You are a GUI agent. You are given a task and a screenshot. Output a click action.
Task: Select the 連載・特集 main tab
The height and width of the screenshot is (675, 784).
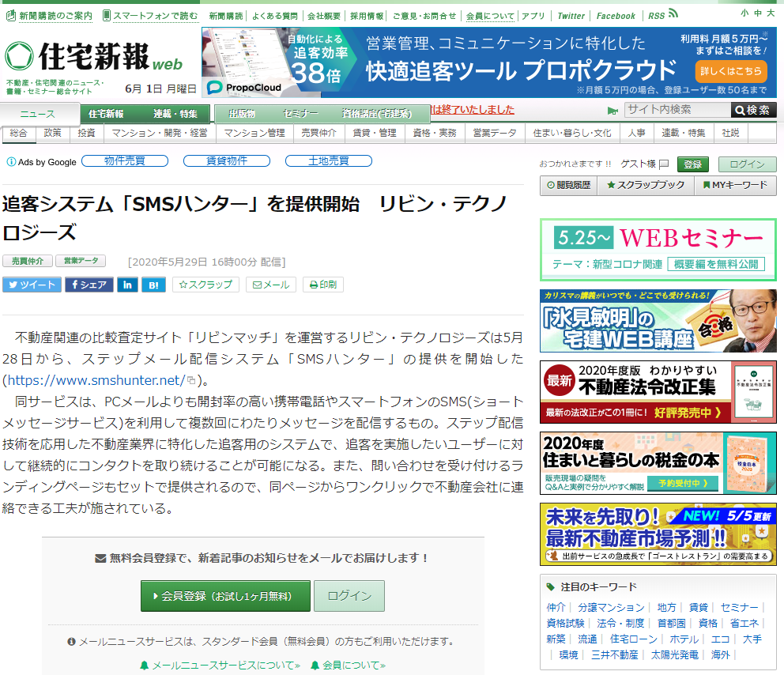(x=175, y=114)
